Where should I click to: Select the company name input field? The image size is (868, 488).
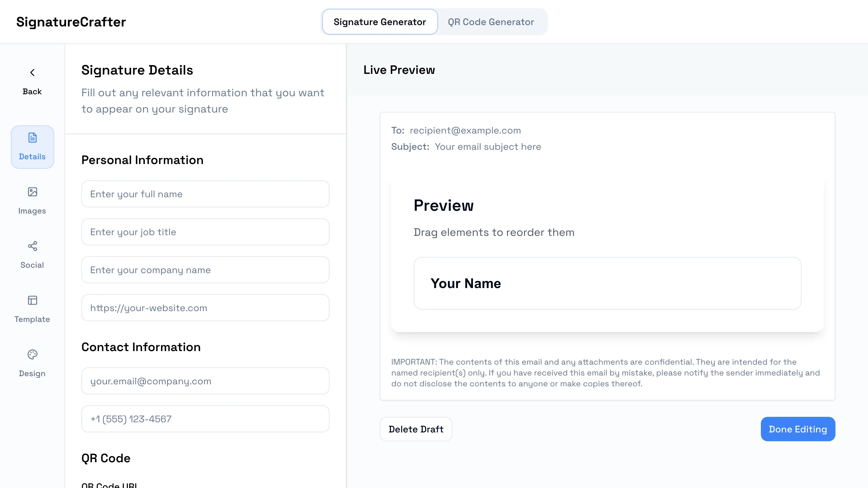tap(205, 270)
